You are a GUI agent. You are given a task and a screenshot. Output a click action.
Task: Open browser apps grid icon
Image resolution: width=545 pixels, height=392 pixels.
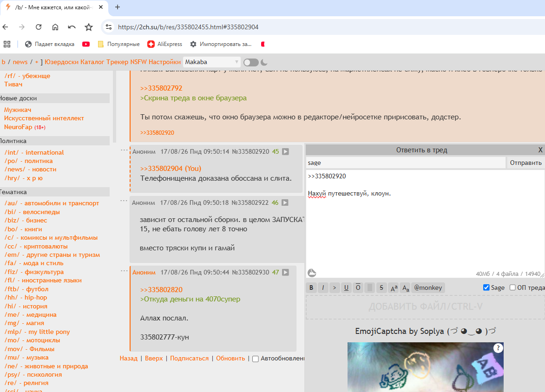coord(7,44)
